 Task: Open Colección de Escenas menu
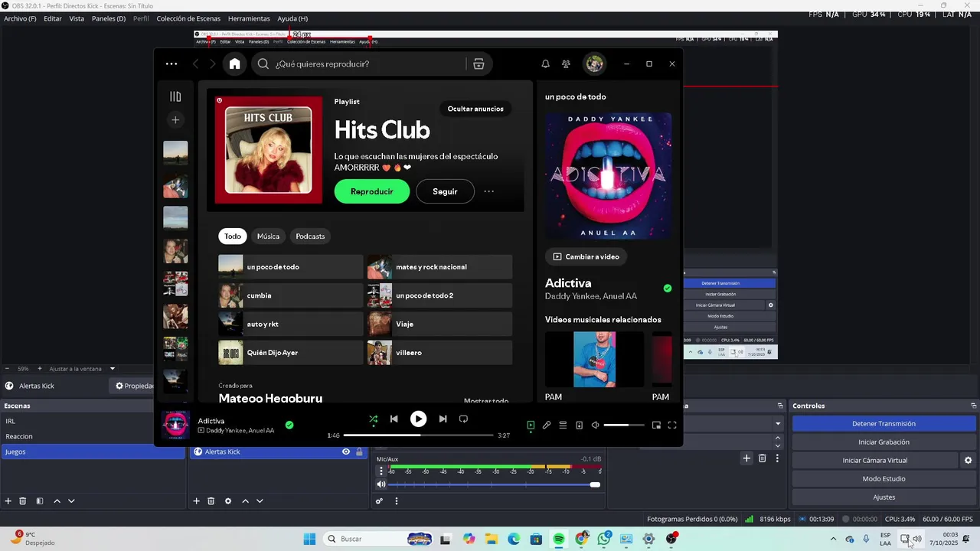tap(188, 18)
